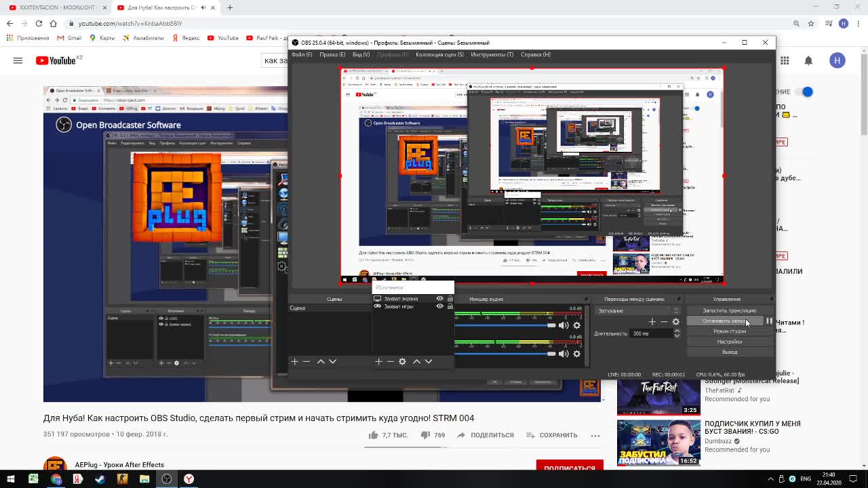Click ПОДЕЛИТЬСЯ under the video

click(x=485, y=435)
